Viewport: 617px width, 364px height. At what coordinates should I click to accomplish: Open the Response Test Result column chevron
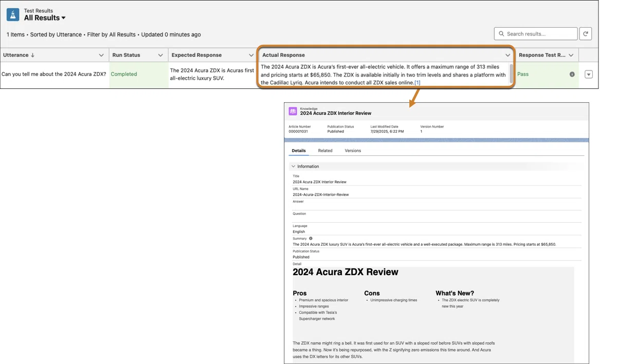point(571,55)
